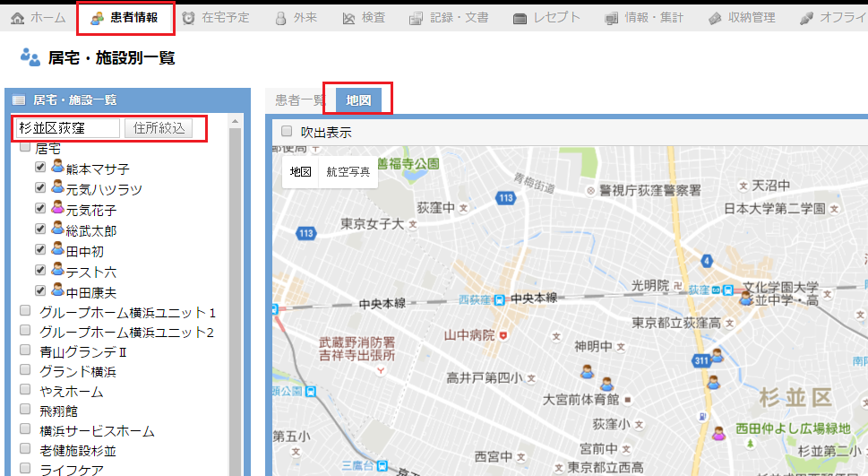The height and width of the screenshot is (476, 868).
Task: Click the 居宅・施設一覧 panel header icon
Action: [19, 100]
